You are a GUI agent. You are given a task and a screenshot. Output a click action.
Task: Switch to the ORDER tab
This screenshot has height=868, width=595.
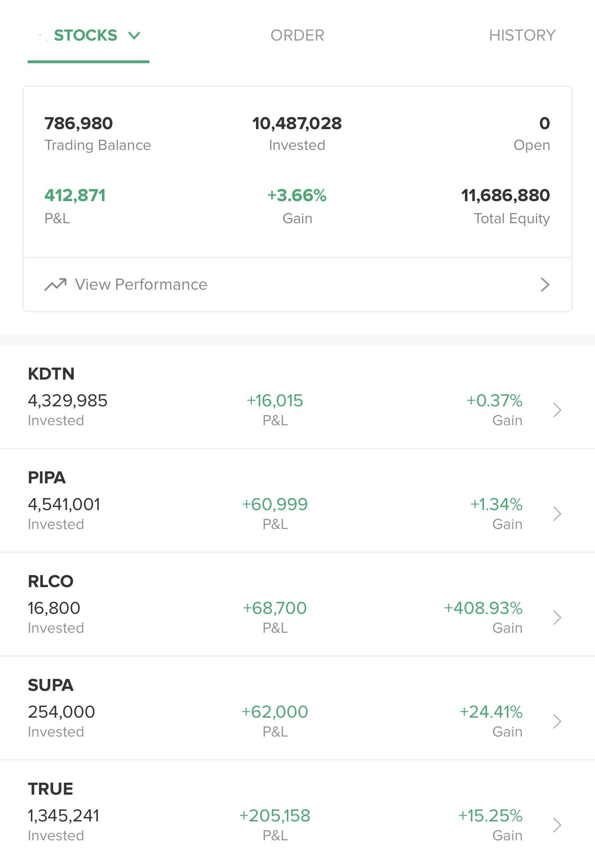coord(297,36)
